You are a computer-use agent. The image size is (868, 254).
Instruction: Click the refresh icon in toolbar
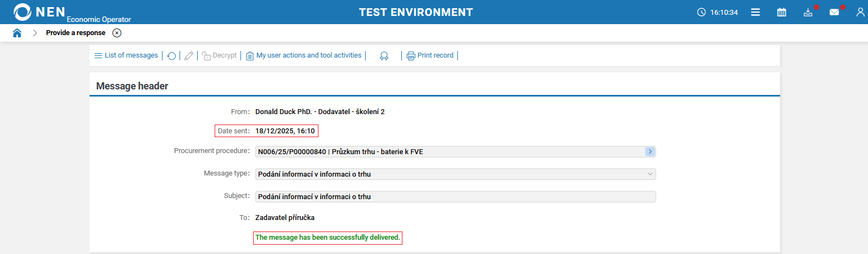click(x=171, y=56)
